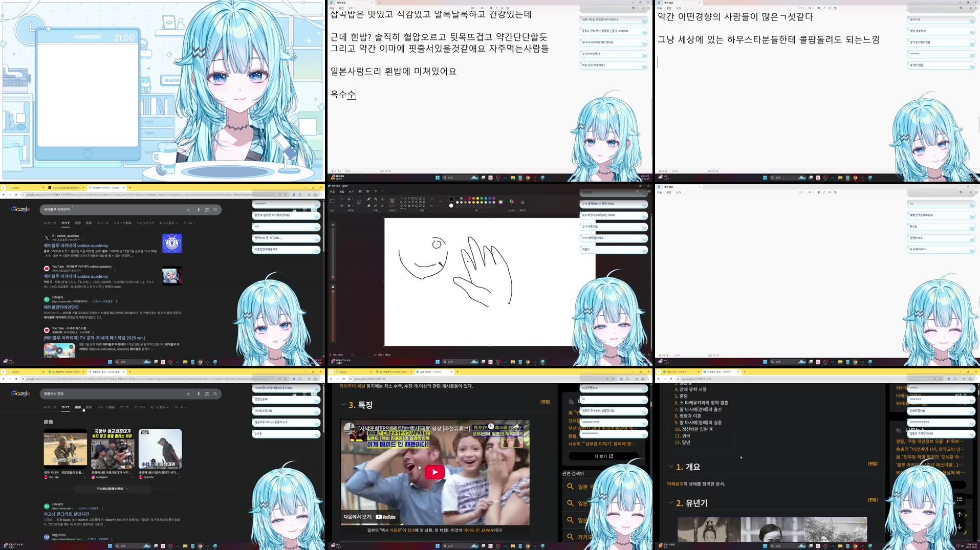Click the [편집] link next to 3. 특징 heading
The width and height of the screenshot is (980, 550).
tap(547, 402)
